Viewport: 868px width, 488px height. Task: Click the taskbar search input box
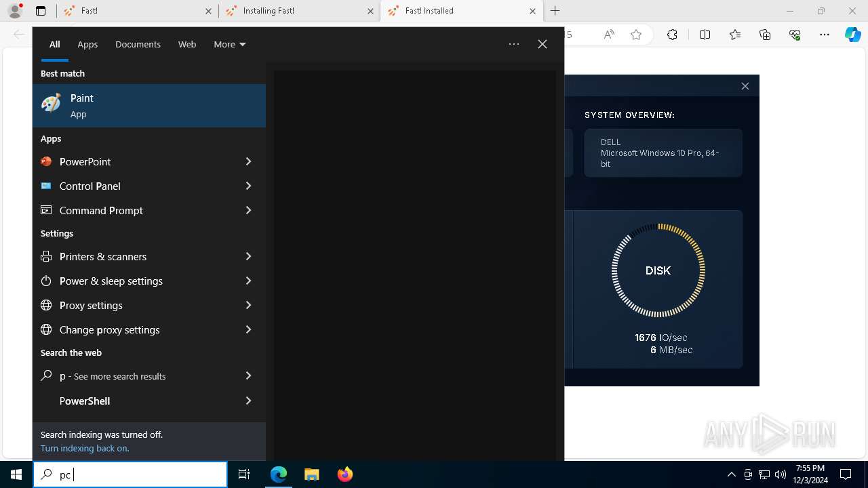click(130, 474)
